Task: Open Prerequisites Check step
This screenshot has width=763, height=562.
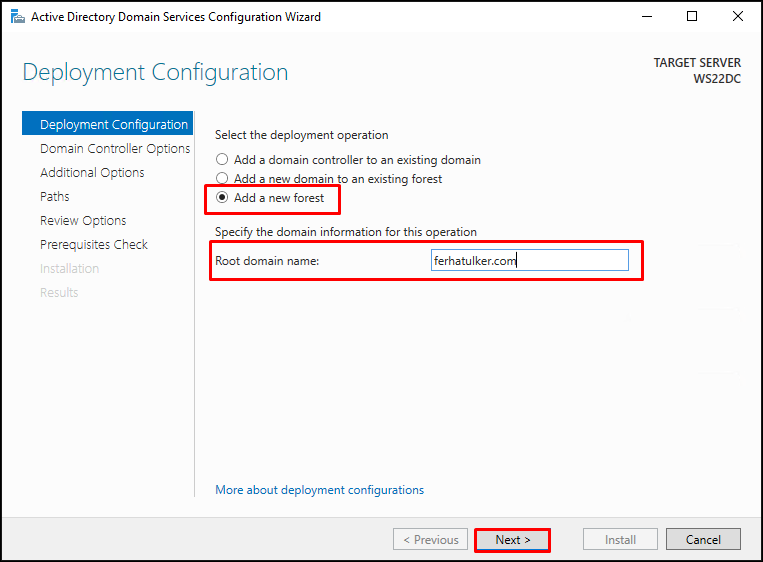Action: click(x=93, y=244)
